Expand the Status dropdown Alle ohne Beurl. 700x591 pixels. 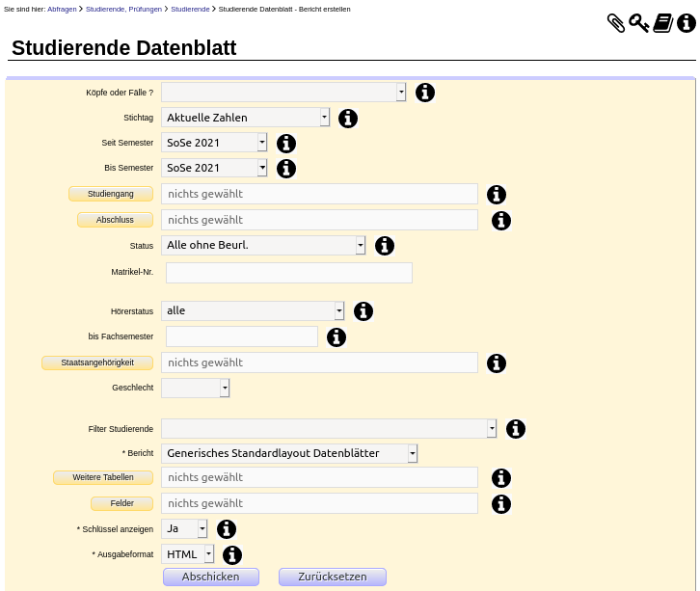point(263,246)
